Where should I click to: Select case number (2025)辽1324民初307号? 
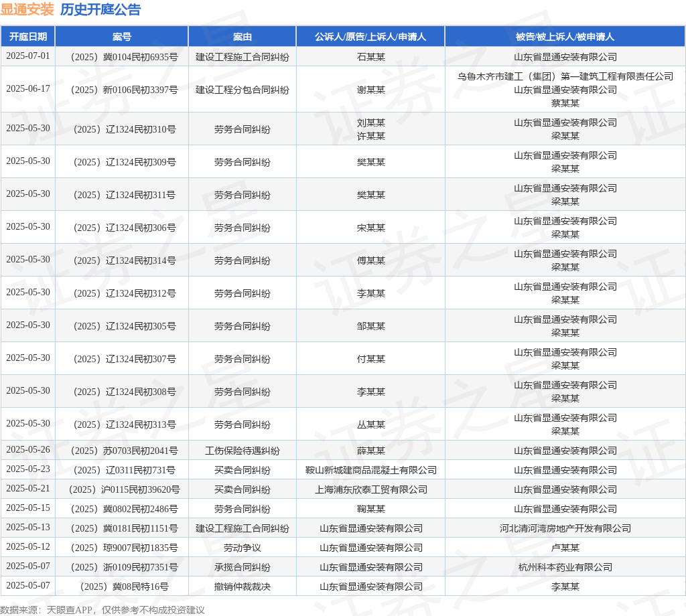click(x=123, y=358)
